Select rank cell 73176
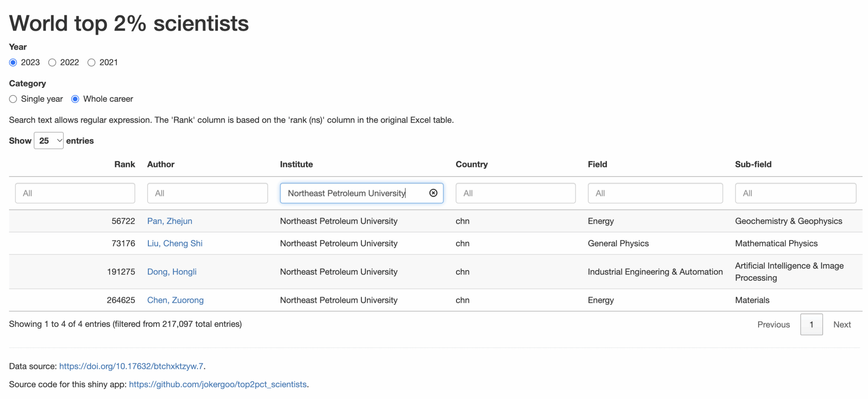The image size is (868, 399). tap(123, 243)
